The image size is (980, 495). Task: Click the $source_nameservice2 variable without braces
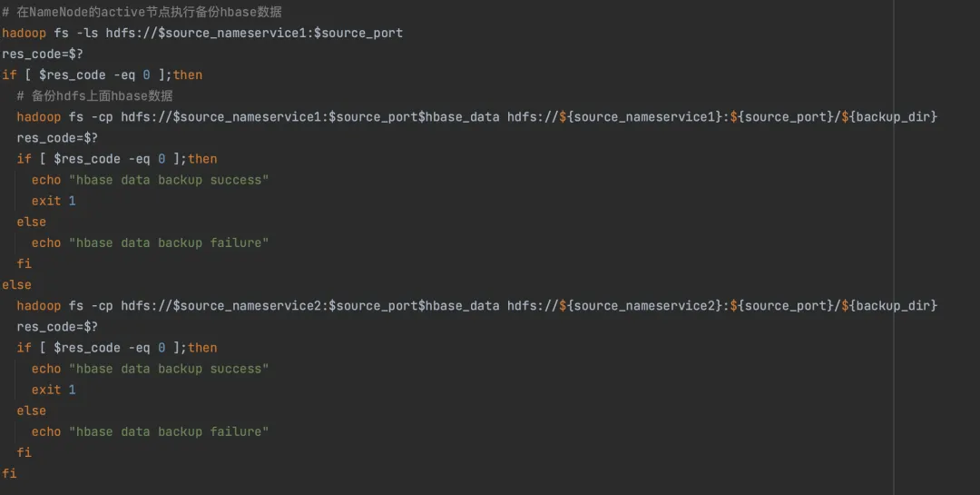click(x=247, y=305)
